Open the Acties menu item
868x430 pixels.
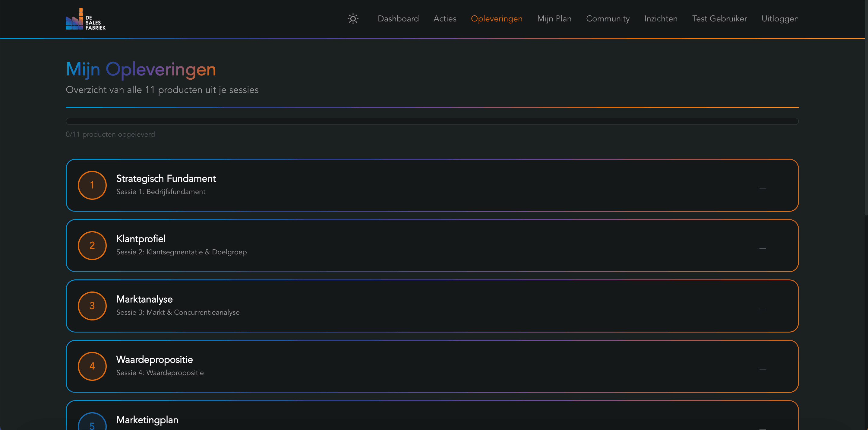(x=445, y=18)
